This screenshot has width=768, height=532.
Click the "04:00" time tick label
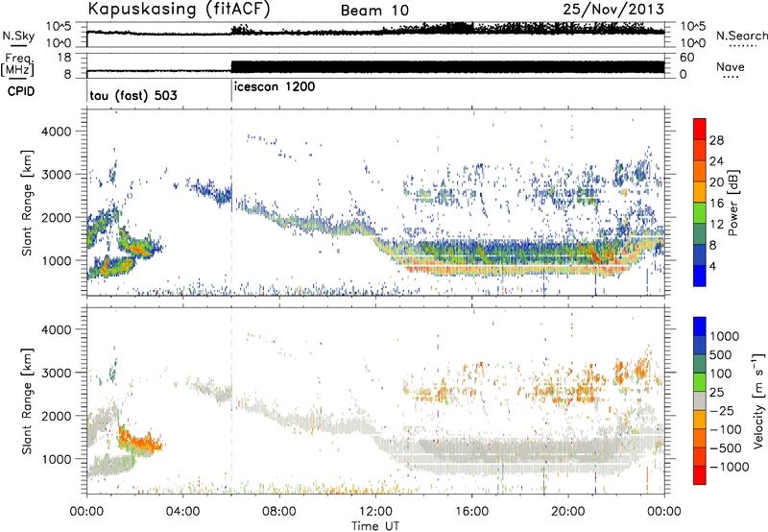tap(182, 512)
